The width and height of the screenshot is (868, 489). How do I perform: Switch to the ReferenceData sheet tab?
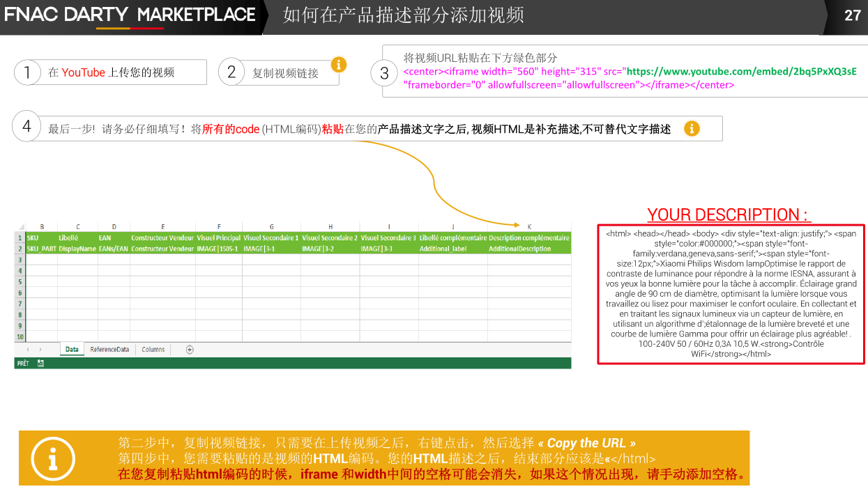[109, 350]
